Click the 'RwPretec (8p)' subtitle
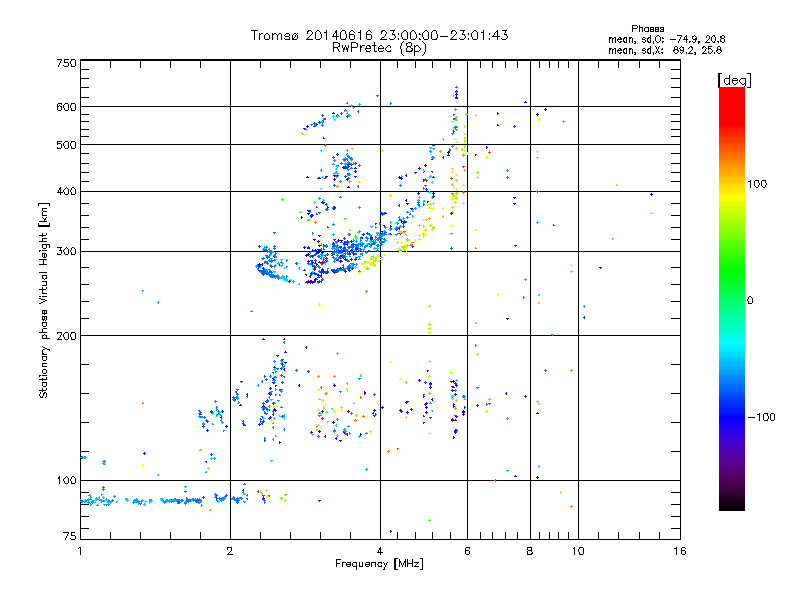Screen dimensions: 800x600 click(379, 48)
